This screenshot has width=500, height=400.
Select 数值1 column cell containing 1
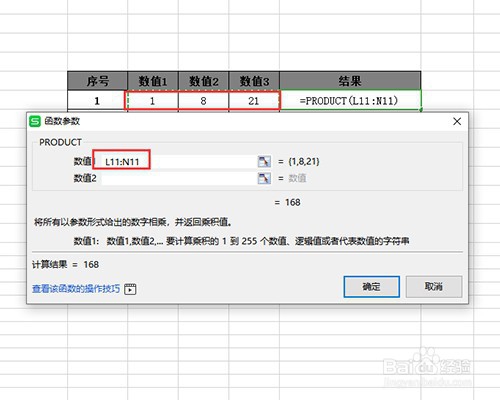[152, 100]
